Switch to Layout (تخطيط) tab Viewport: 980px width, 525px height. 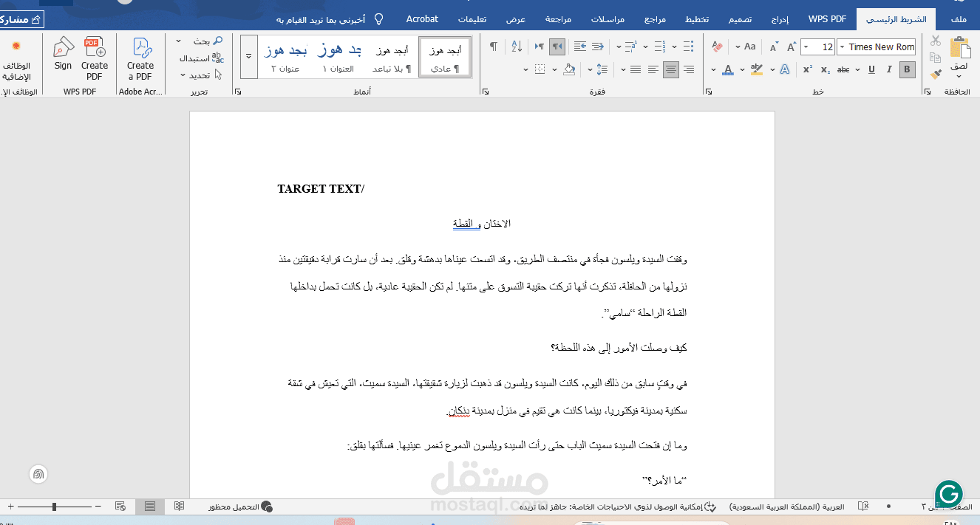[696, 19]
